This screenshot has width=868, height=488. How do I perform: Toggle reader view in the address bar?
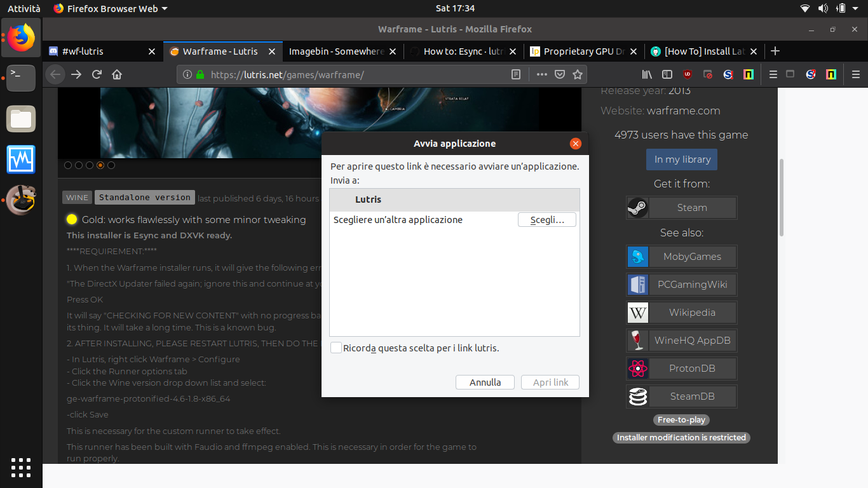coord(516,74)
